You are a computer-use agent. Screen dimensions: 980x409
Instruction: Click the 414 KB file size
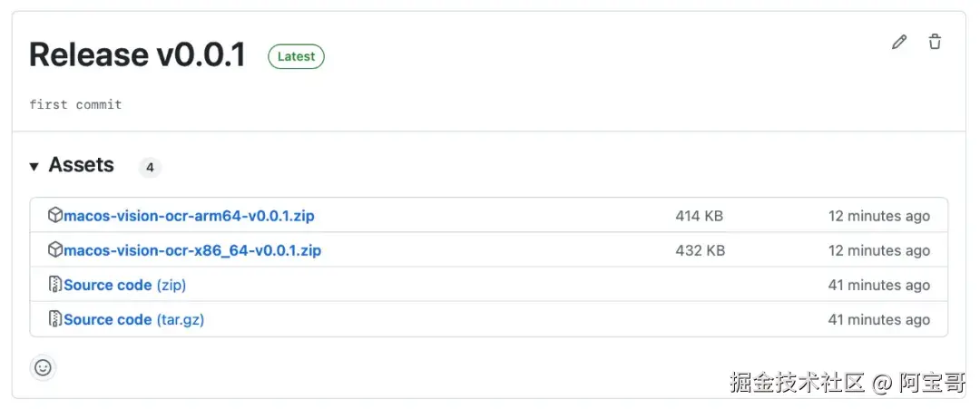[699, 216]
